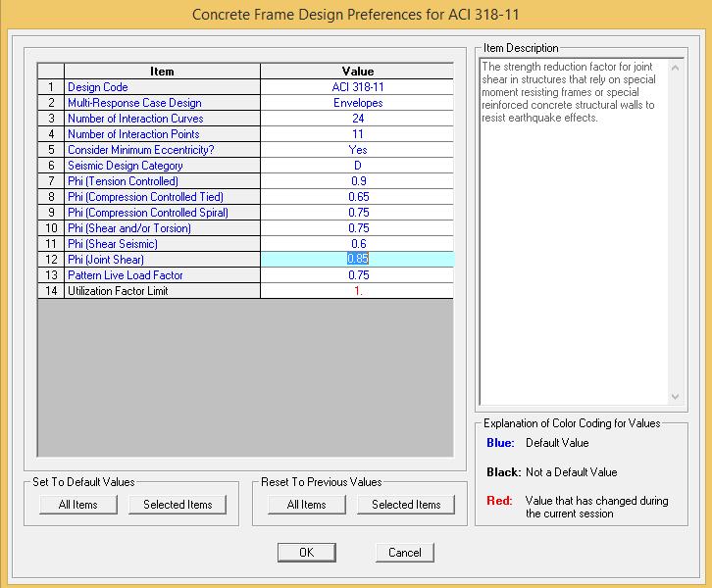This screenshot has height=588, width=712.
Task: Click Utilization Factor Limit value 1.
Action: click(x=357, y=291)
